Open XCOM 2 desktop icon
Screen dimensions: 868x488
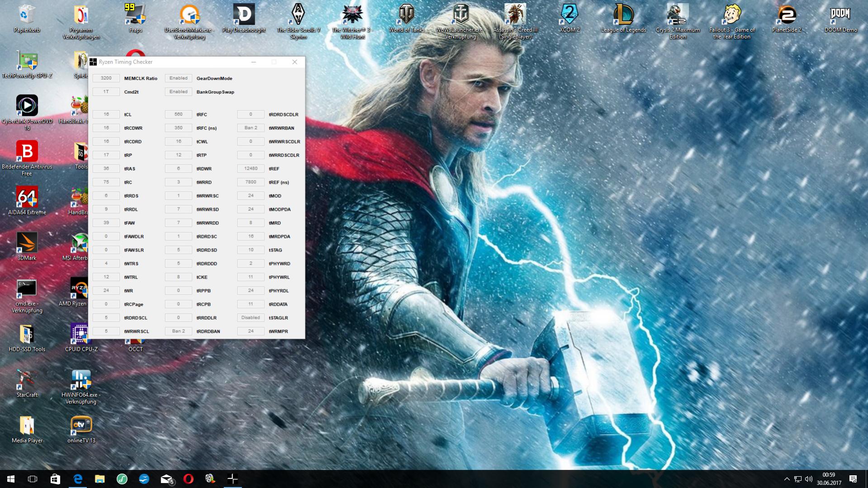(569, 19)
